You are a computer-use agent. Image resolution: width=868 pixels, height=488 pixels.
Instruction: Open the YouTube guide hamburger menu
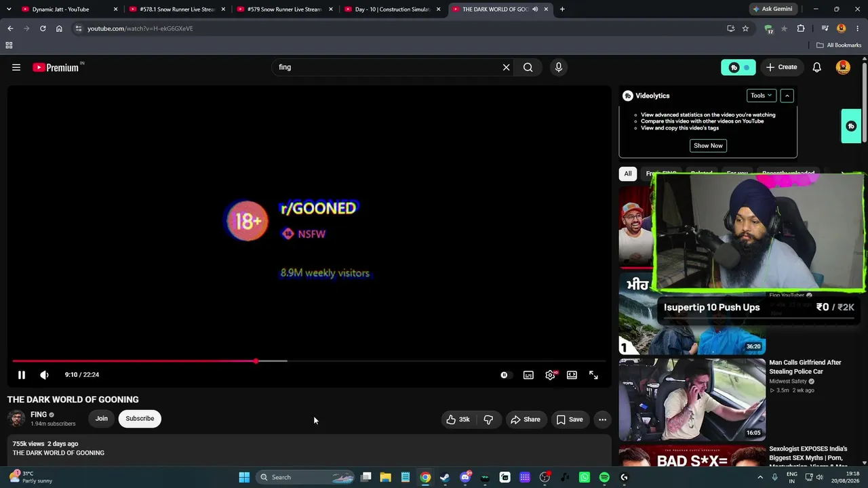click(x=16, y=67)
